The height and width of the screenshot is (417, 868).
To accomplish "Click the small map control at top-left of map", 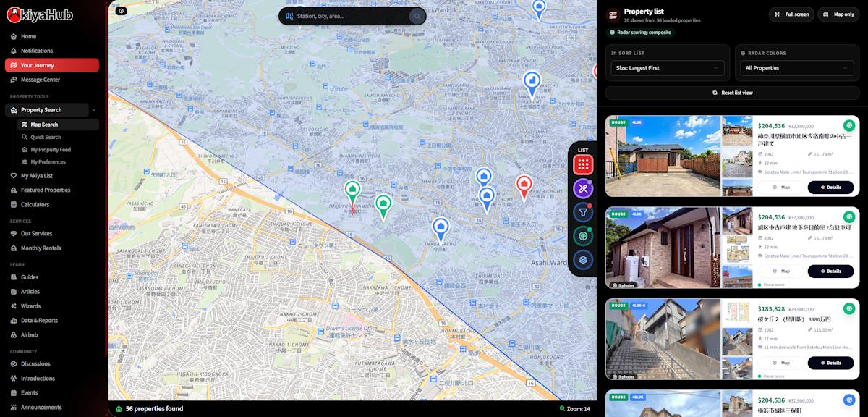I will (x=121, y=11).
